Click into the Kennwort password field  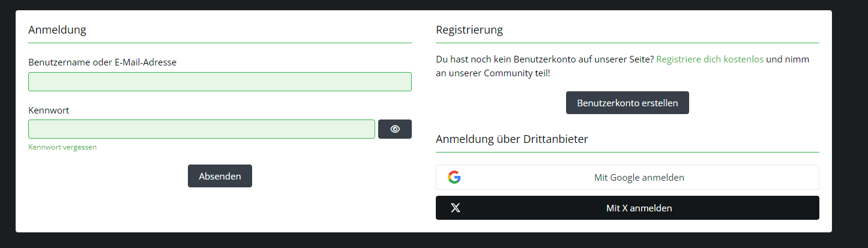click(x=201, y=129)
